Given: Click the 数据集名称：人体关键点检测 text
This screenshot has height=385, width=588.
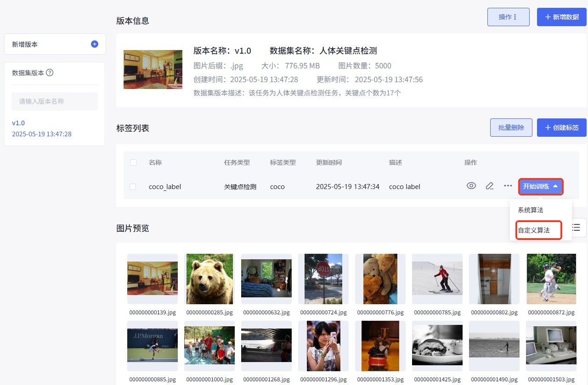Looking at the screenshot, I should 323,50.
